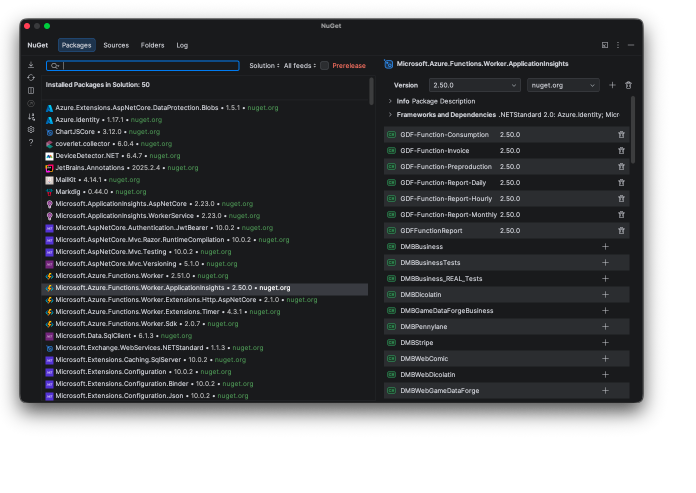Remove package from GDF-Function-Report-Monthly project
Viewport: 696px width, 493px height.
(621, 214)
